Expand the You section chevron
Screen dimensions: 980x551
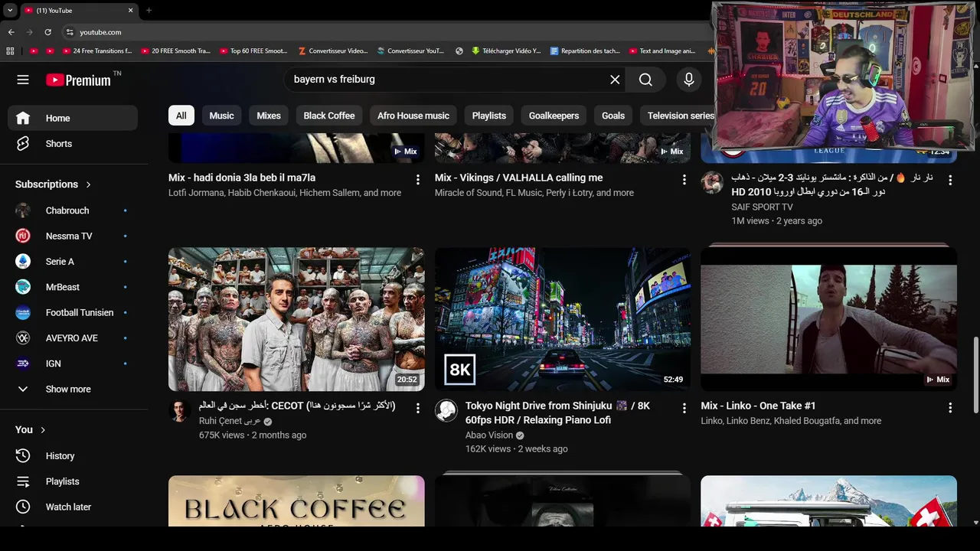43,430
